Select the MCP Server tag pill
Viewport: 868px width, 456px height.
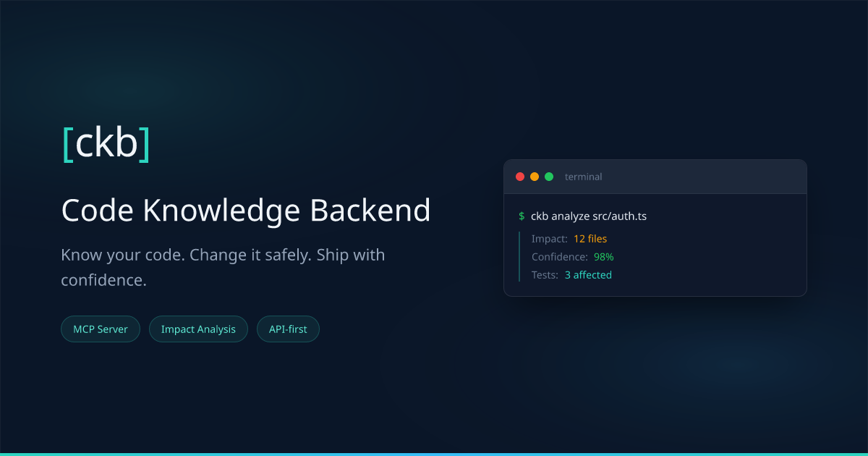[x=101, y=329]
